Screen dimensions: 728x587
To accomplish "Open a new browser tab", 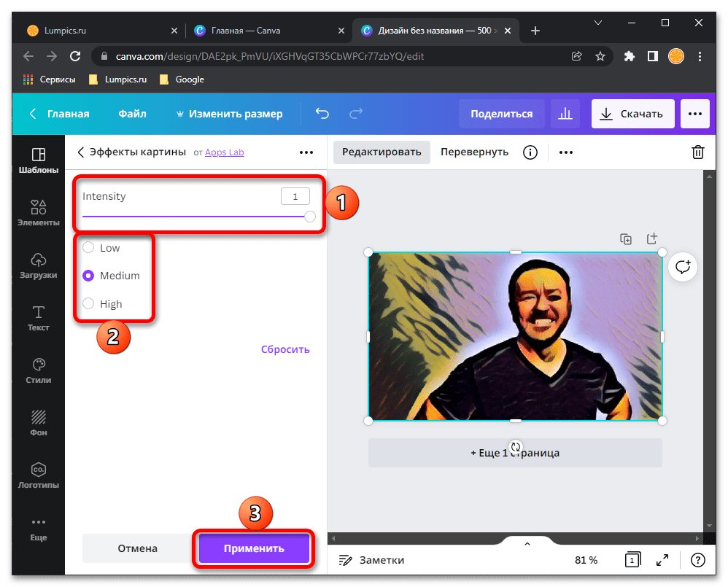I will pos(535,31).
